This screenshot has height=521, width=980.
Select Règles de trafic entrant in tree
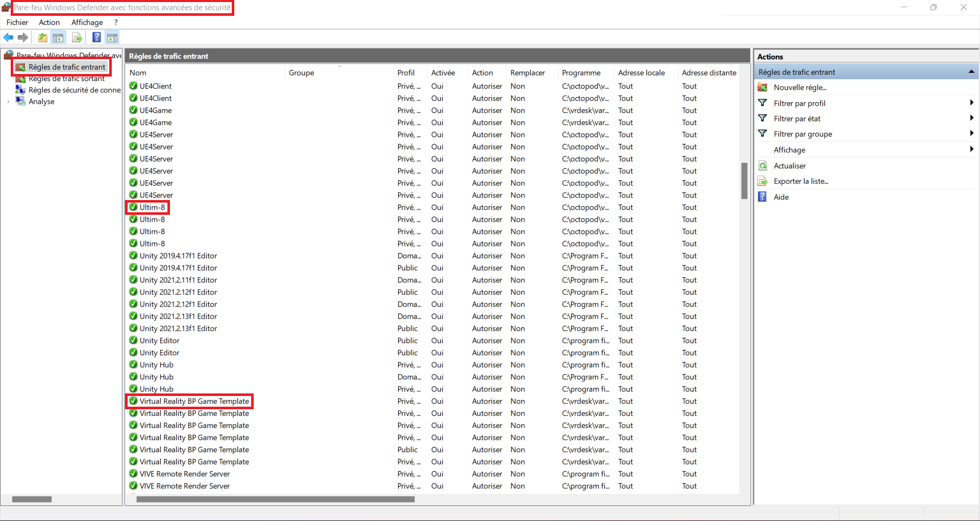67,67
